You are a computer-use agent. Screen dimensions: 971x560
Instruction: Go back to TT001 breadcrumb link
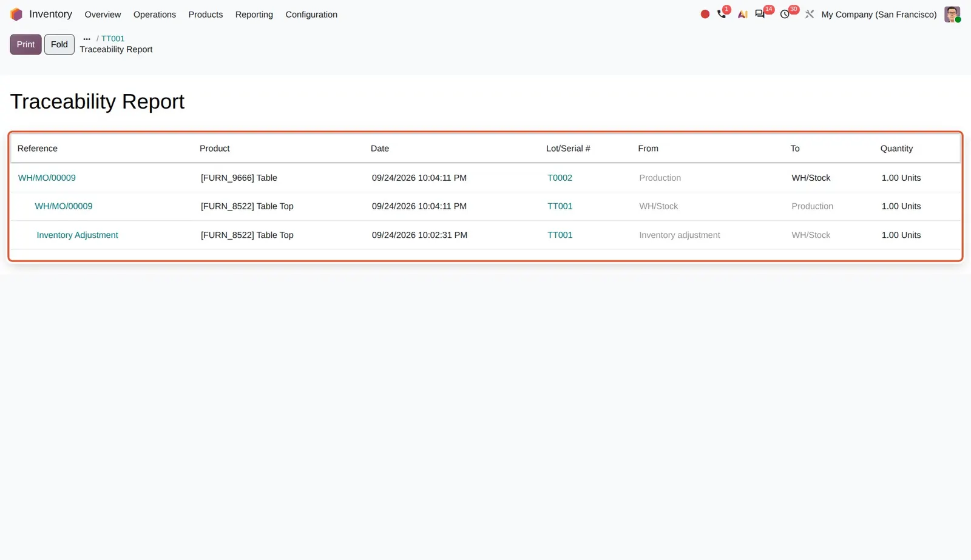coord(113,39)
